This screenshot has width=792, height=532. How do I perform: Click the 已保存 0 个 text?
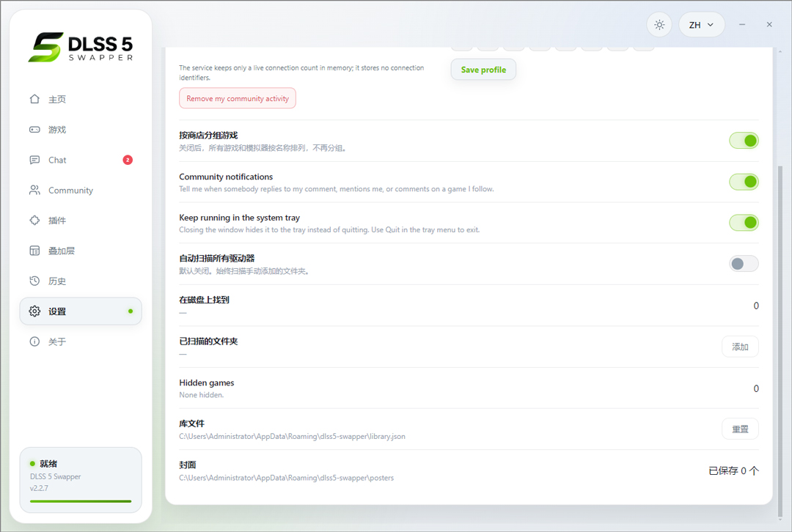(x=733, y=471)
